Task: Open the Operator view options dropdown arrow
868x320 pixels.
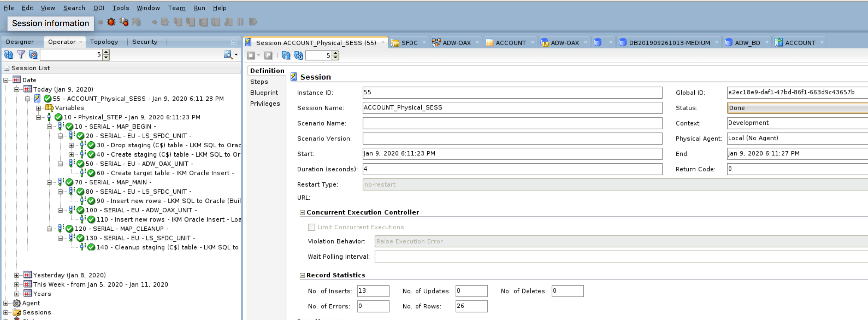Action: click(236, 55)
